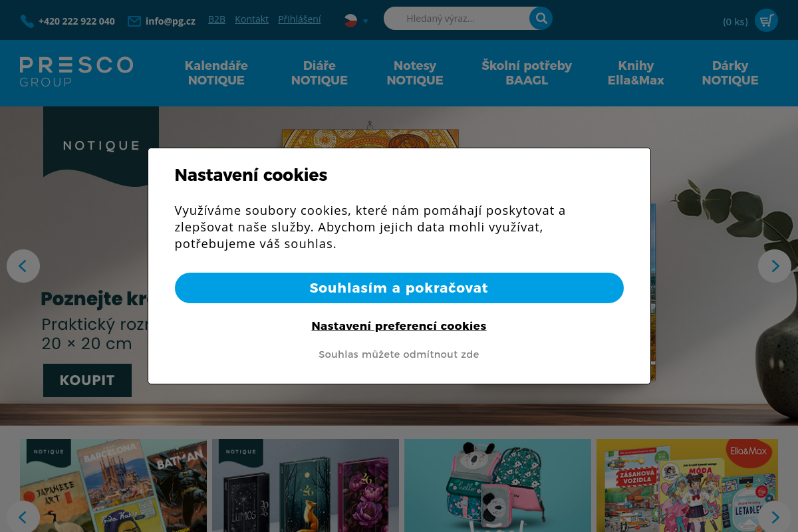Open Kalendáře NOTIQUE menu
798x532 pixels.
click(x=216, y=73)
